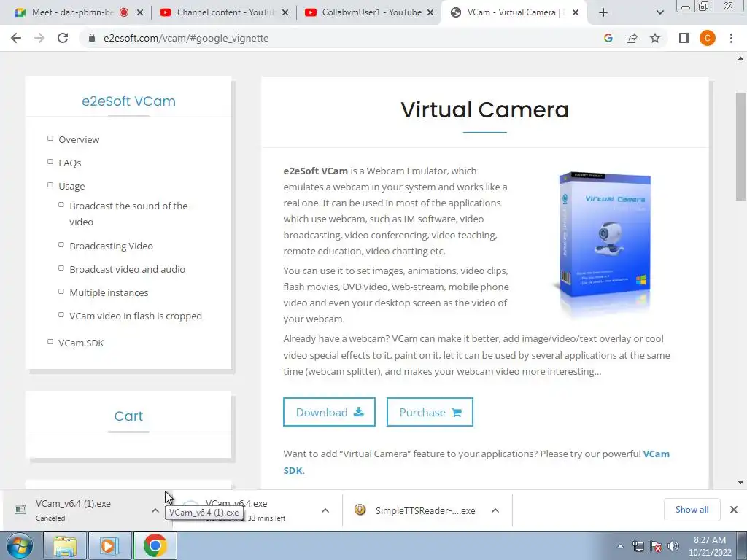Screen dimensions: 747x560
Task: Open Windows Media Player from taskbar
Action: click(109, 545)
